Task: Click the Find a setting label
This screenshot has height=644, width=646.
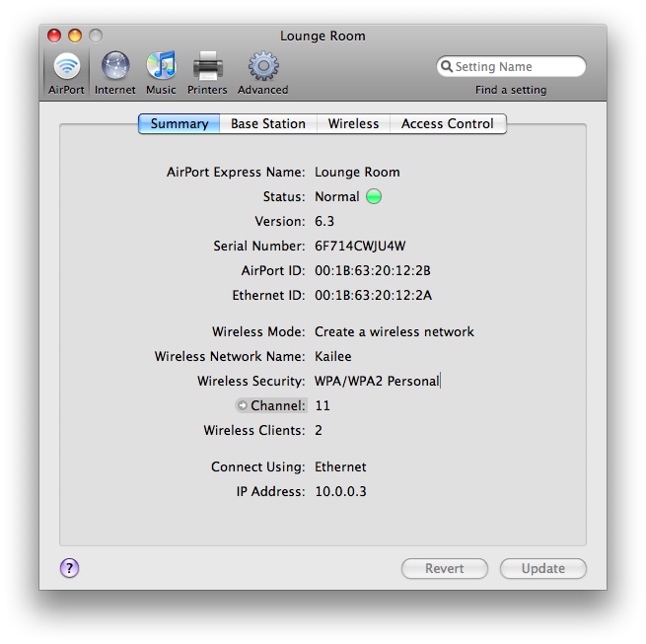Action: [x=511, y=90]
